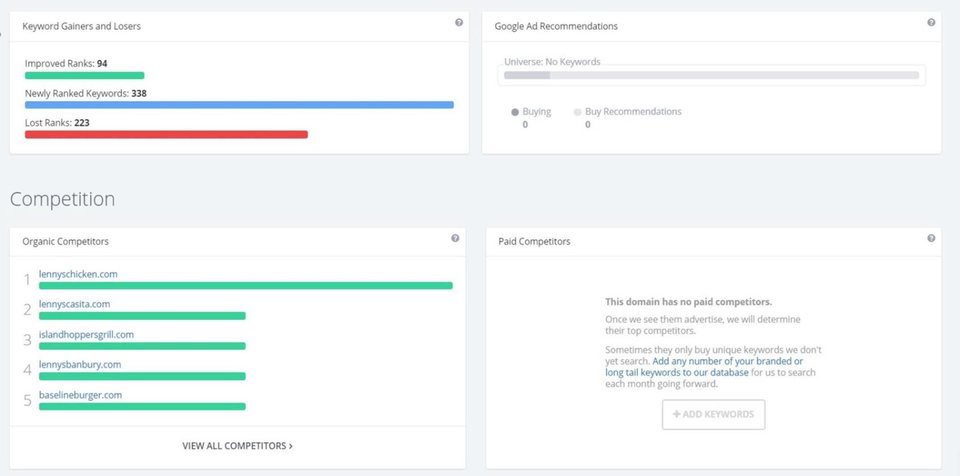Viewport: 960px width, 476px height.
Task: Open help icon for Google Ad Recommendations
Action: 931,23
